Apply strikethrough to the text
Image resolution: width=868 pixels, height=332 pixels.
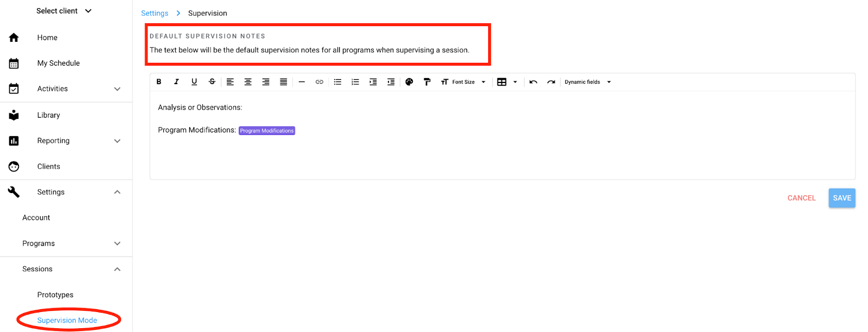[212, 82]
